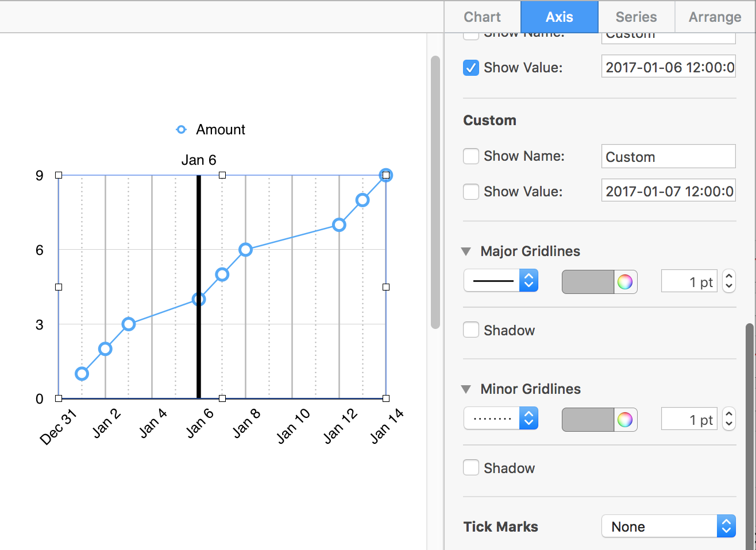Screen dimensions: 756x550
Task: Collapse the Minor Gridlines section
Action: pyautogui.click(x=466, y=389)
